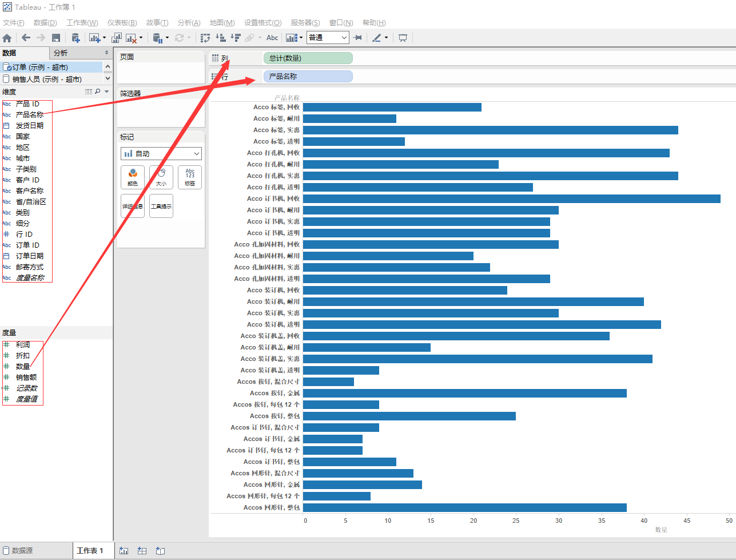Viewport: 736px width, 560px height.
Task: Open the dimensions pane menu arrow beside search
Action: [x=106, y=92]
